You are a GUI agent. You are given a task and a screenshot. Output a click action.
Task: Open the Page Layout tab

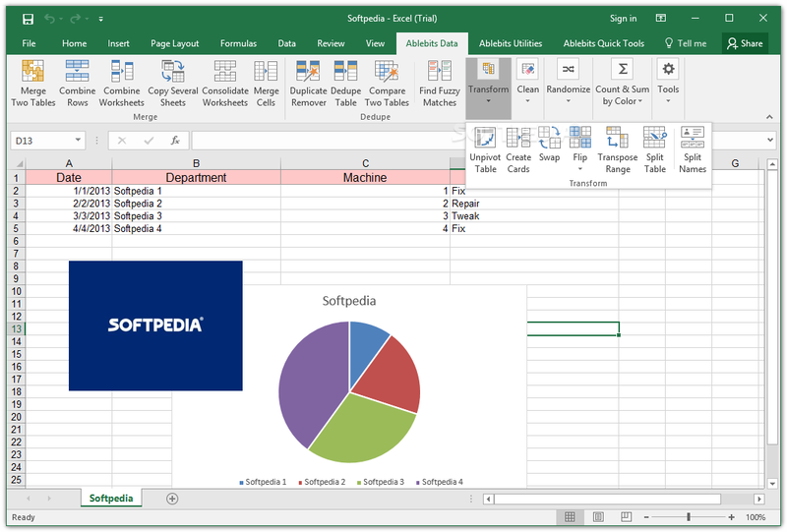(175, 43)
